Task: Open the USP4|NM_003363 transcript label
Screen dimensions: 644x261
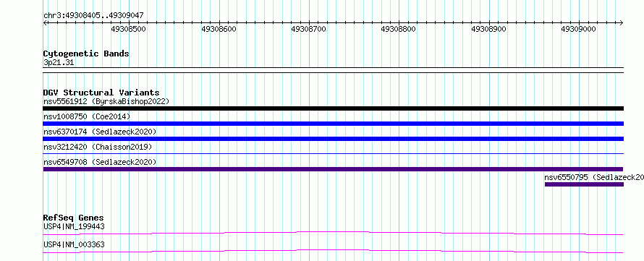Action: pos(74,244)
